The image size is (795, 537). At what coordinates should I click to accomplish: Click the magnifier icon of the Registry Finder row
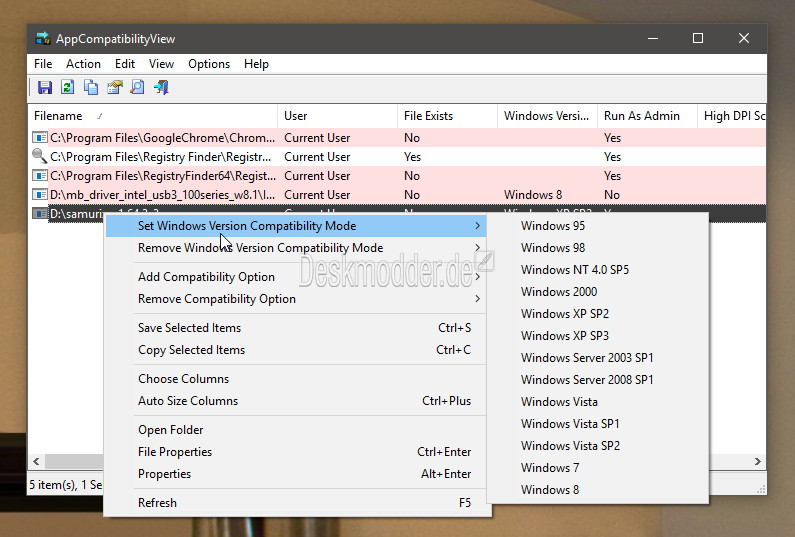[40, 156]
